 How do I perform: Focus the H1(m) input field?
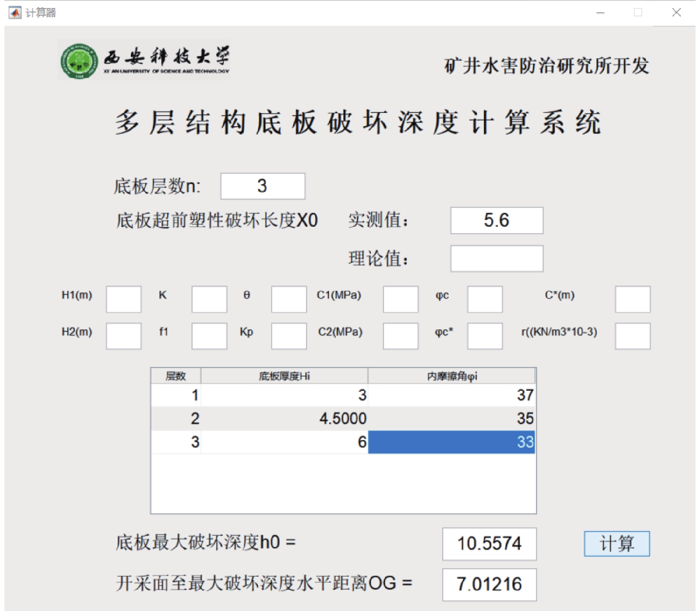tap(124, 299)
